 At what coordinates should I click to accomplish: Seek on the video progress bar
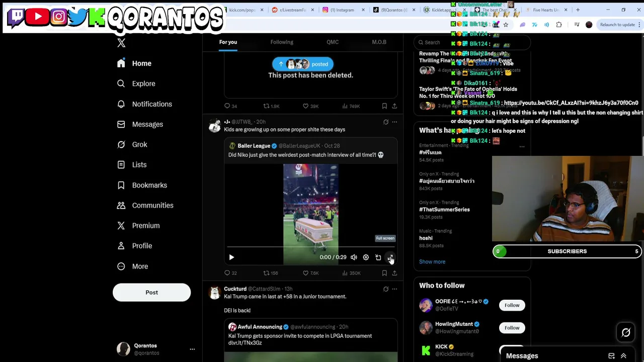coord(310,247)
